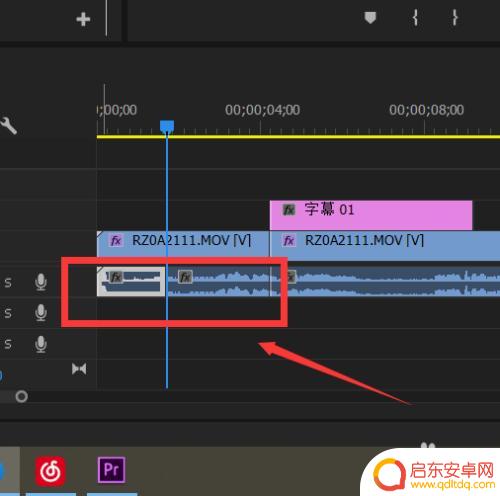Screen dimensions: 500x496
Task: Click the Mark Out right brace icon
Action: point(455,18)
